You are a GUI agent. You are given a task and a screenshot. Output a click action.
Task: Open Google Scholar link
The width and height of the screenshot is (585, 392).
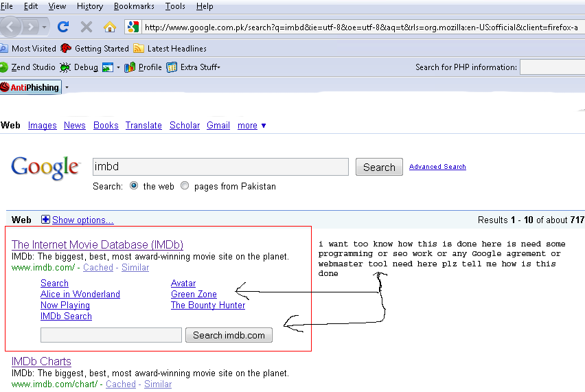(x=185, y=126)
